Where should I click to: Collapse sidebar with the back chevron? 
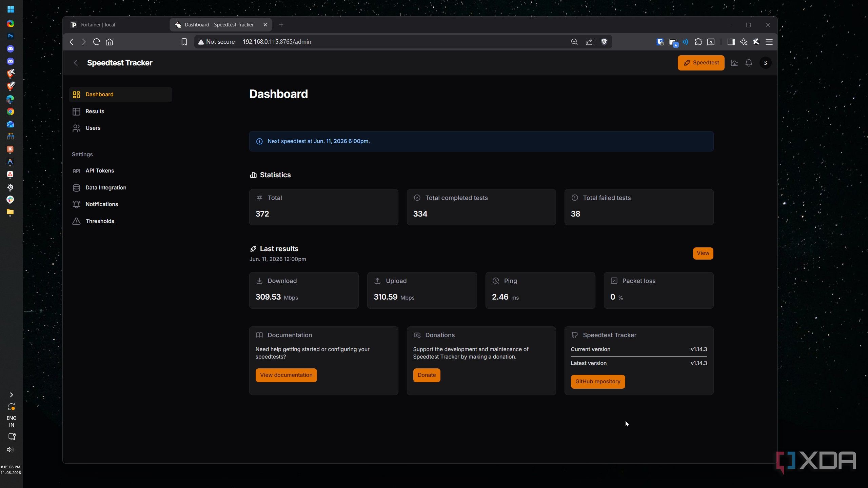click(76, 63)
